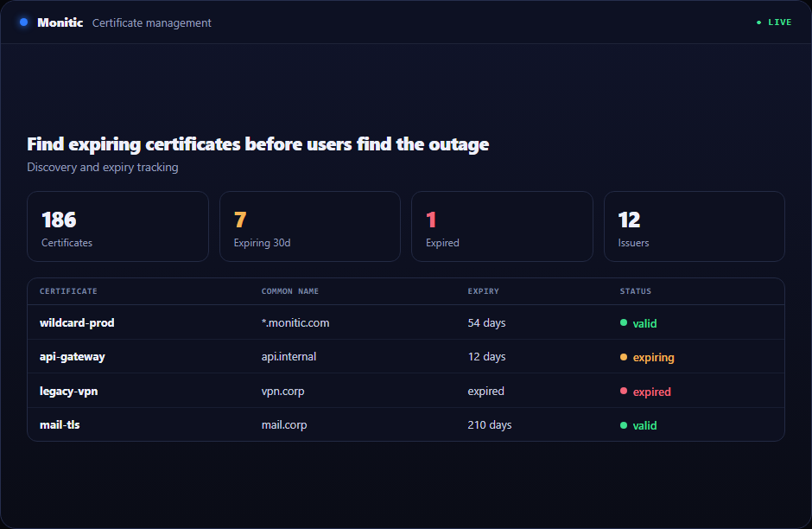Click the orange expiring status for api-gateway
This screenshot has height=529, width=812.
point(647,358)
